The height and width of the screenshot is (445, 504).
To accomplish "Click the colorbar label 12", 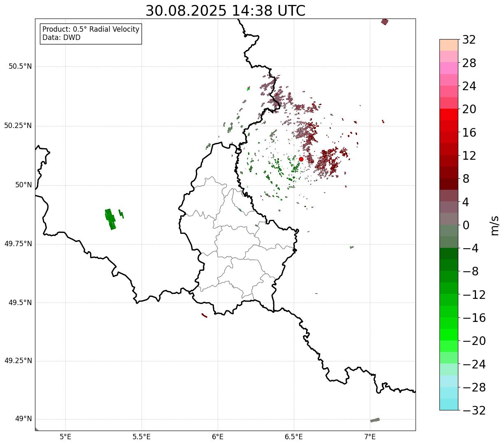I will point(469,156).
